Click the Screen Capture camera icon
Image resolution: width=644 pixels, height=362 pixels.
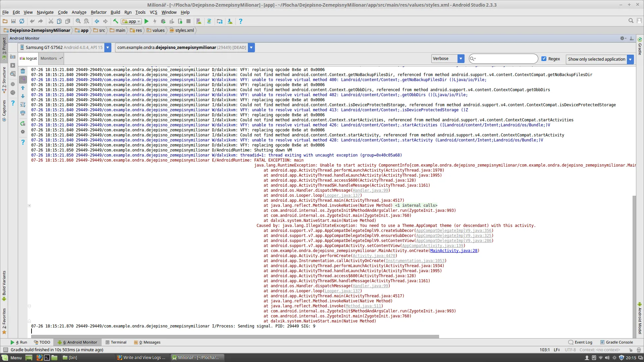click(x=13, y=57)
